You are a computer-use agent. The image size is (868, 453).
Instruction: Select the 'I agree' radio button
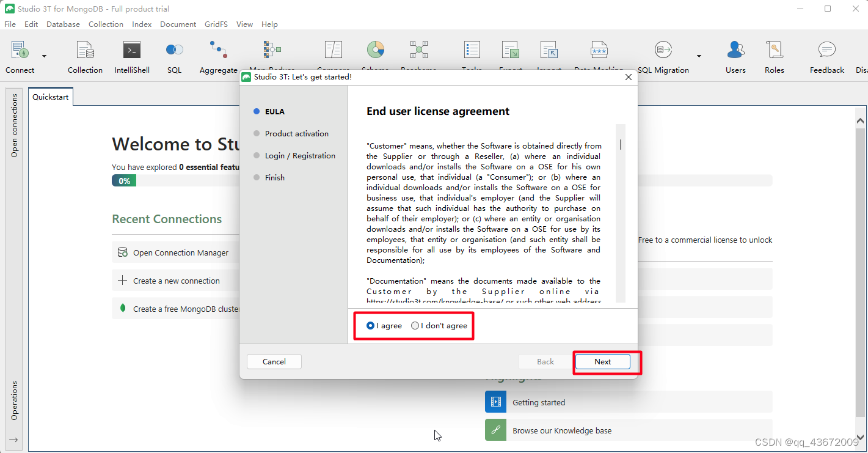pos(370,326)
